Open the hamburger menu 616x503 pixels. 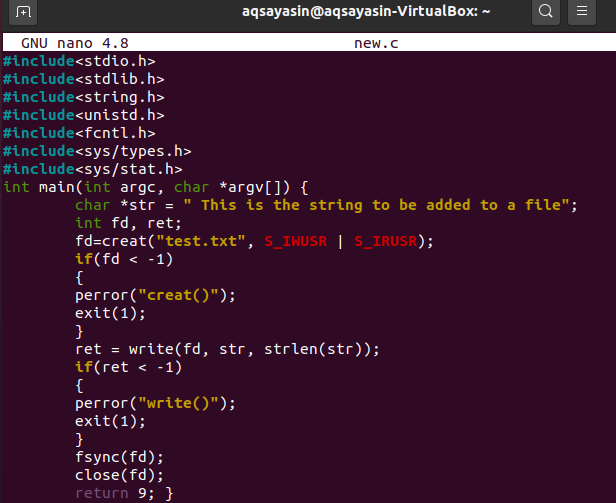(582, 12)
